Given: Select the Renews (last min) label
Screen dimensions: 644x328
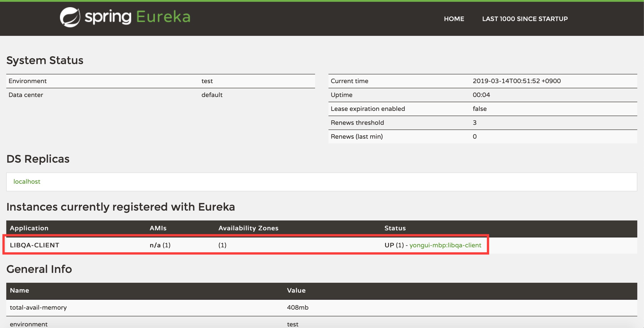Looking at the screenshot, I should pyautogui.click(x=356, y=136).
